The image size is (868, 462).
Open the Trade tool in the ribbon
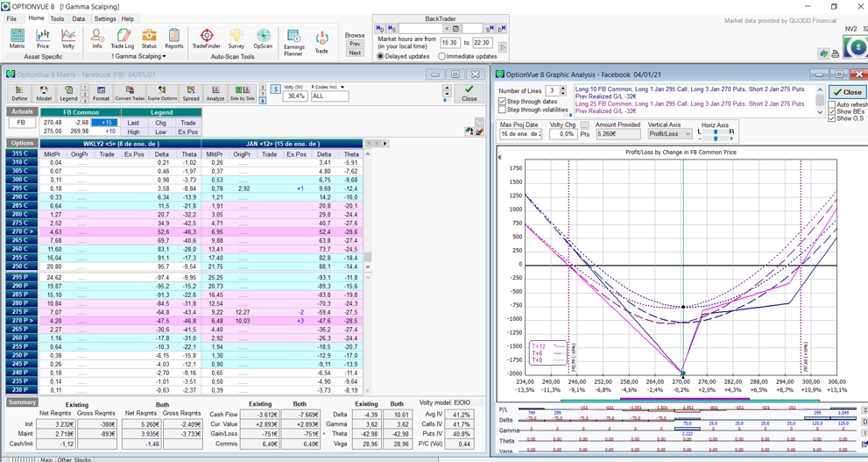point(321,43)
